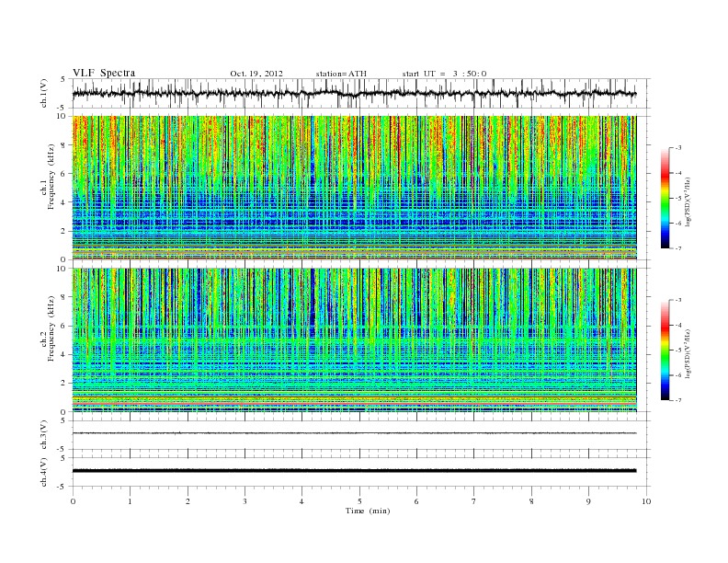Click the time axis tick label "2"

(x=188, y=501)
